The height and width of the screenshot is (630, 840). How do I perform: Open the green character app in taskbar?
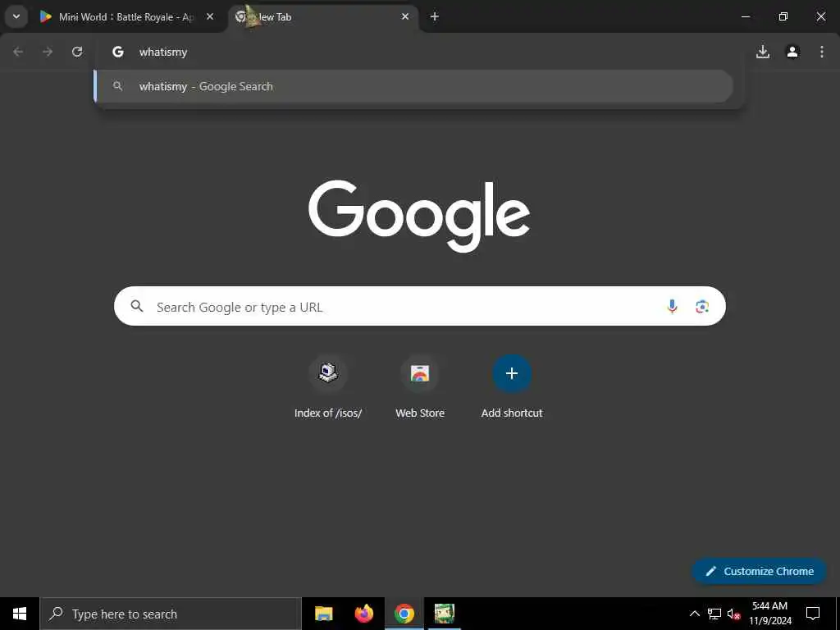(444, 614)
